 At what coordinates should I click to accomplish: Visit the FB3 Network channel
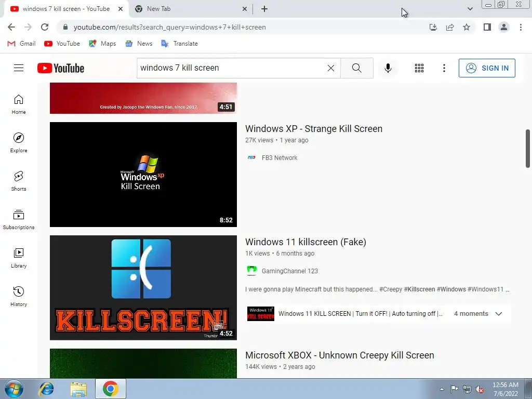(x=280, y=158)
